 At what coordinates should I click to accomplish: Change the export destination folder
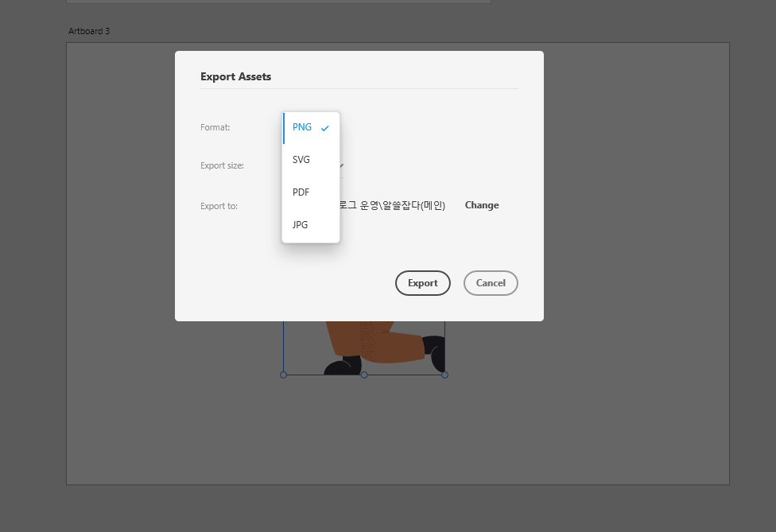click(482, 205)
